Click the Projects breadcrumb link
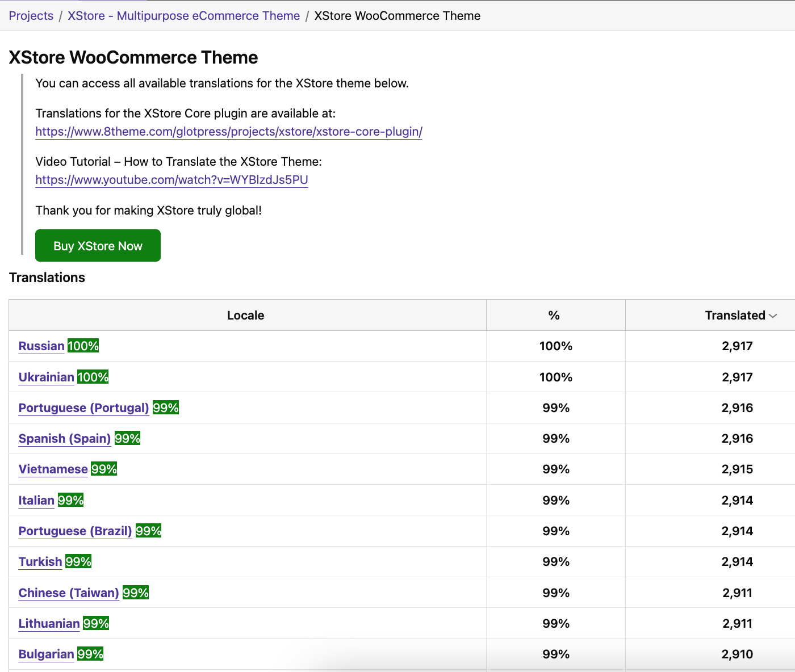The height and width of the screenshot is (672, 795). (31, 16)
